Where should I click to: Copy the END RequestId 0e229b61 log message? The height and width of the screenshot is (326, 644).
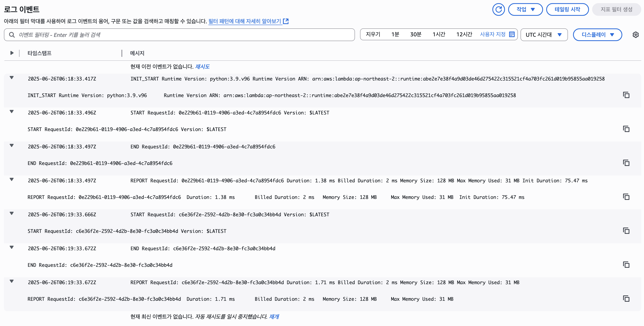coord(626,163)
